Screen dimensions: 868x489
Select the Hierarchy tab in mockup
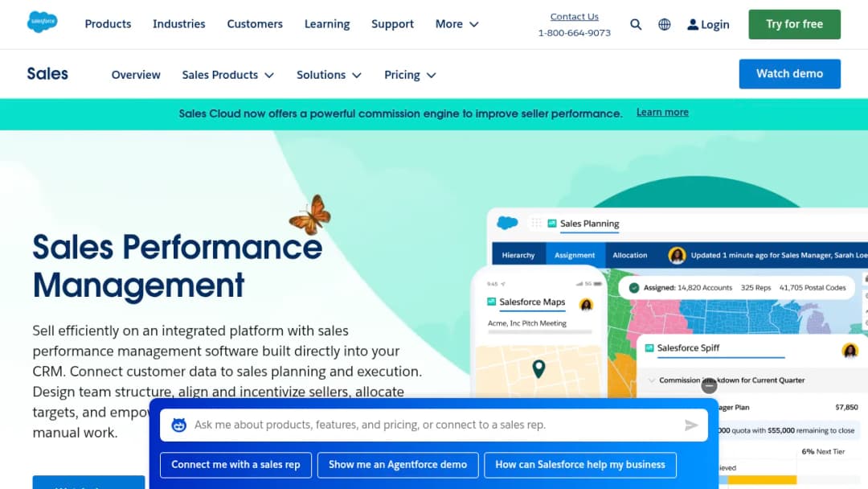[518, 255]
